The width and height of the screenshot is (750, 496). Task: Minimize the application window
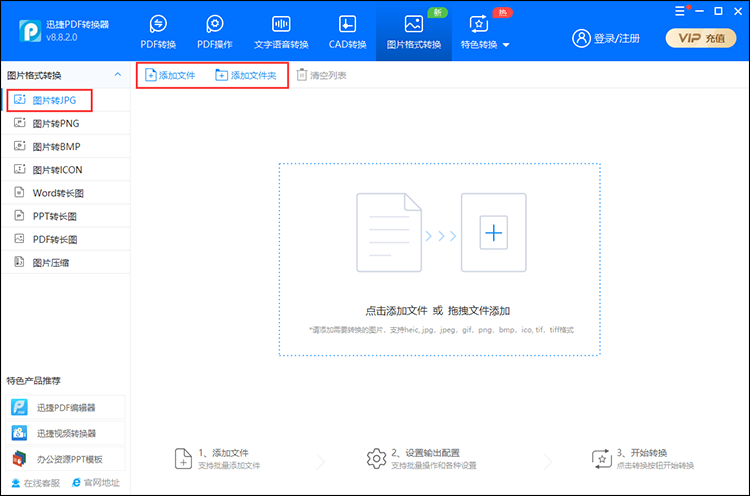tap(699, 11)
